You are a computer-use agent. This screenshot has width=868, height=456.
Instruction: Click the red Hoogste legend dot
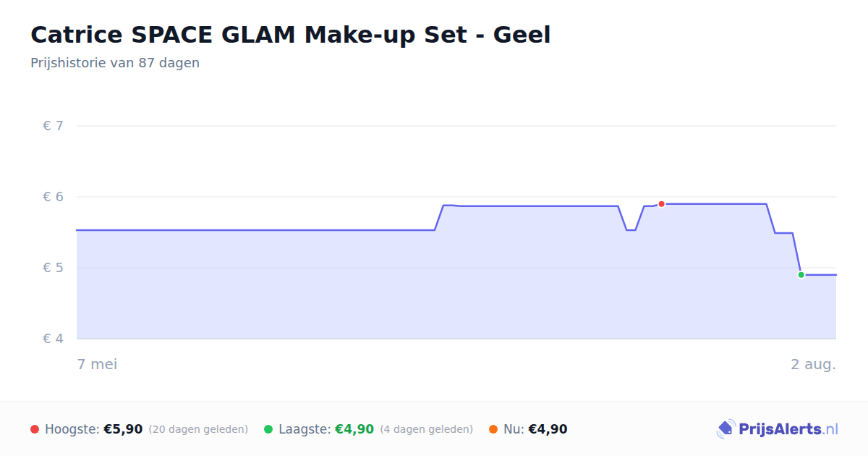pos(35,429)
